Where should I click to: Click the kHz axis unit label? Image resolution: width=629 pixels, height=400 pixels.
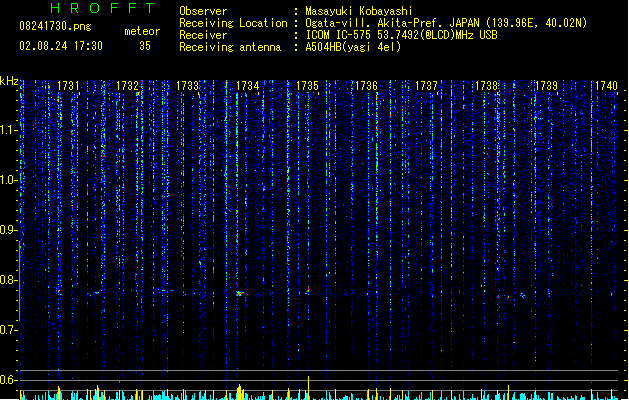coord(9,81)
